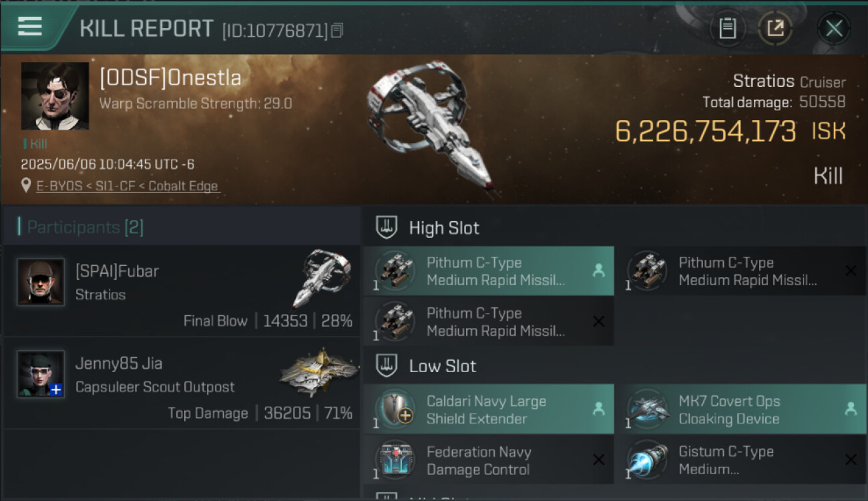This screenshot has width=868, height=501.
Task: Click the clipboard report icon
Action: (x=727, y=29)
